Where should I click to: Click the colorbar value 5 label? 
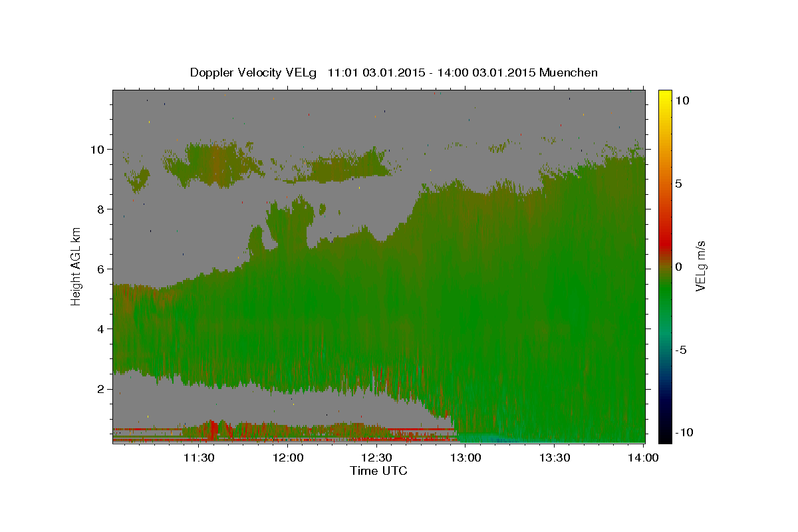tap(679, 183)
